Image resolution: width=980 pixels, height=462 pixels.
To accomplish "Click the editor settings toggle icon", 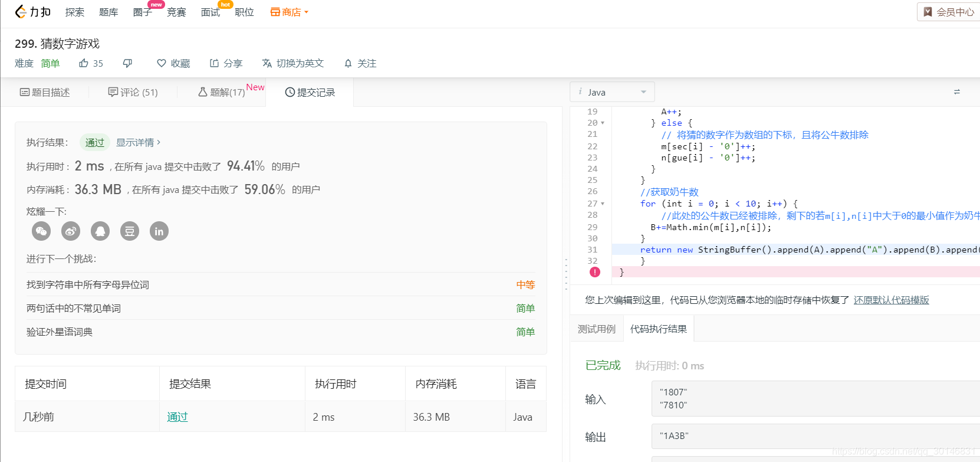I will click(957, 92).
